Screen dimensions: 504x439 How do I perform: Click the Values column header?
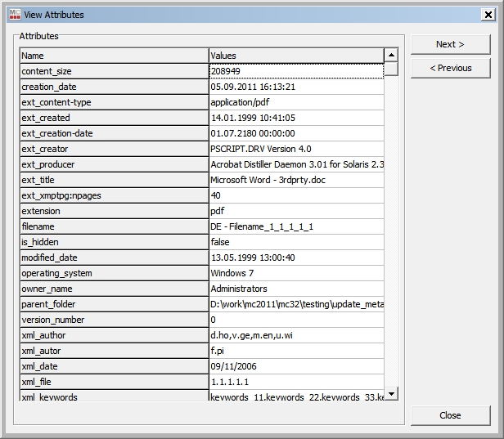(x=295, y=56)
